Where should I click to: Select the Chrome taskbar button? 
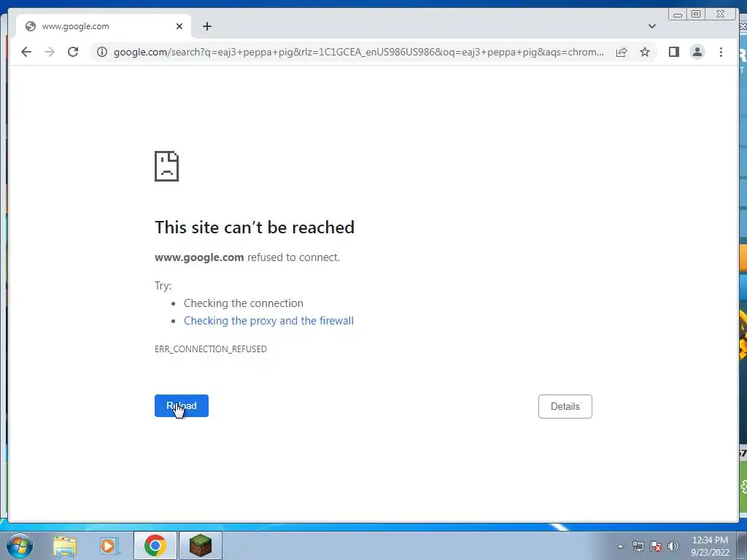[155, 545]
